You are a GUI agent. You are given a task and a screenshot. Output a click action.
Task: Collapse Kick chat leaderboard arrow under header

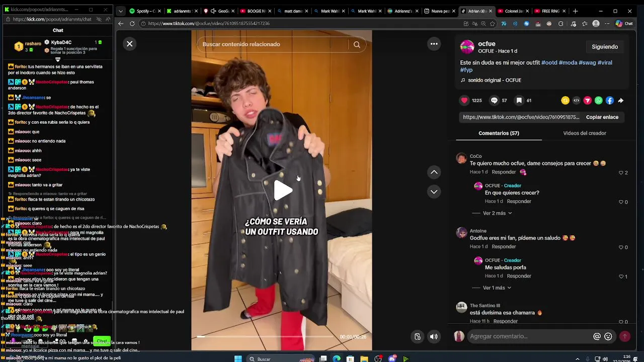[x=58, y=59]
